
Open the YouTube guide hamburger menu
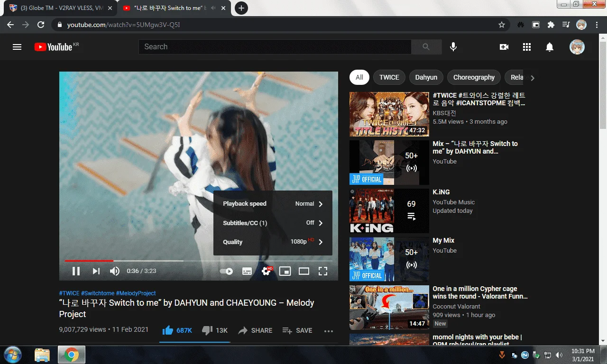(17, 47)
